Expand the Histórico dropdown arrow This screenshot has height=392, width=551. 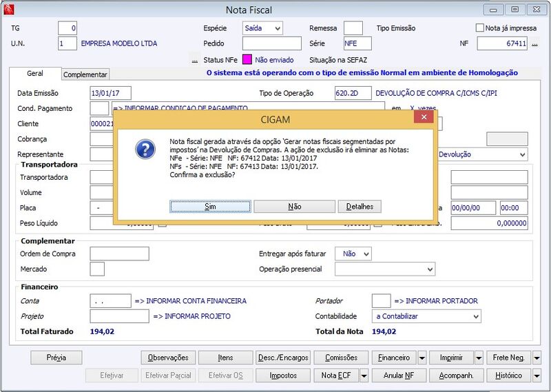click(537, 376)
